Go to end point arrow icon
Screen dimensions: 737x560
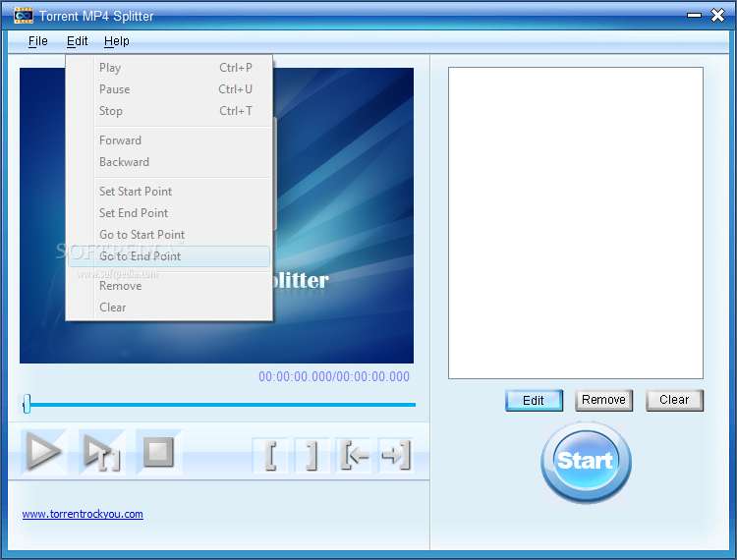[x=395, y=455]
